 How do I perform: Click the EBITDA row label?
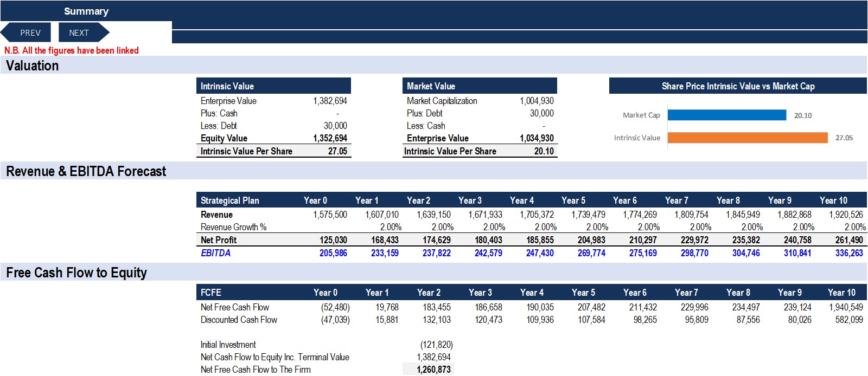click(x=215, y=253)
